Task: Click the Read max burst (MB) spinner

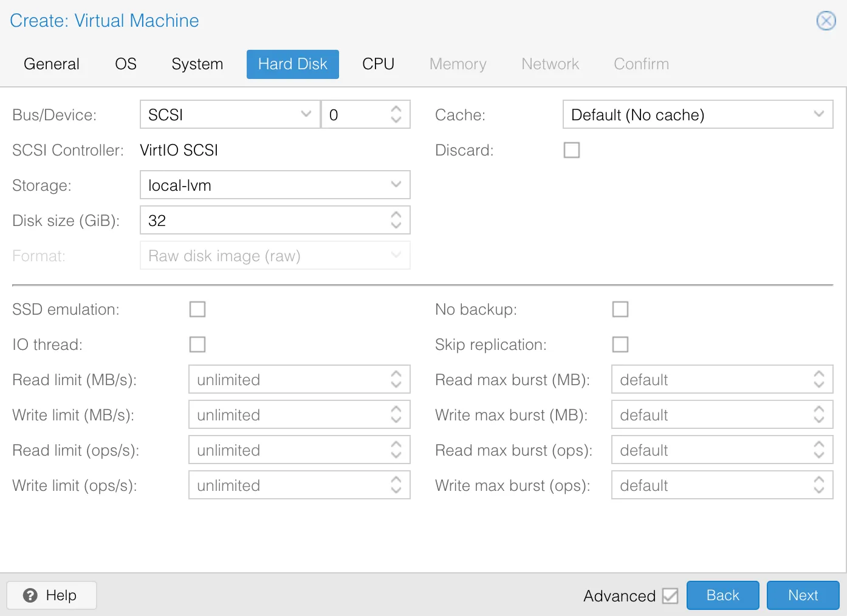Action: [818, 380]
